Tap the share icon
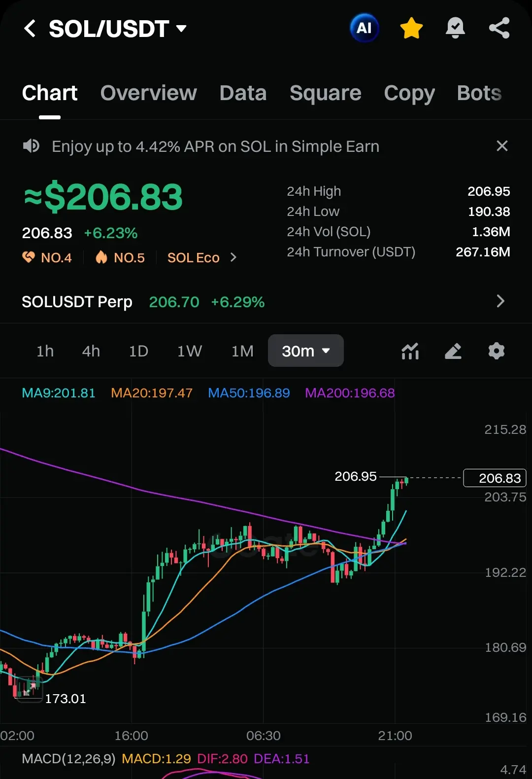The image size is (532, 779). coord(499,28)
